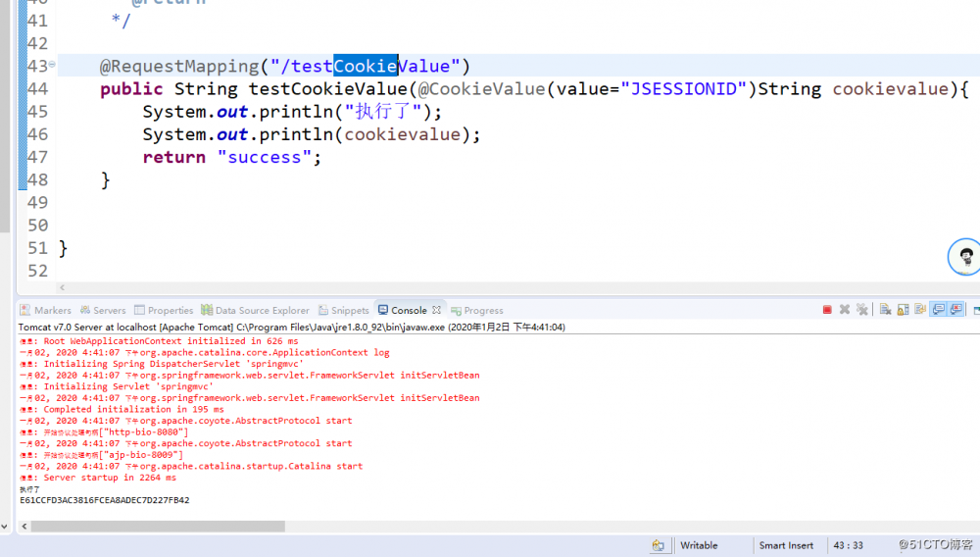Click the "http-bio-8080" console log line
Screen dimensions: 980x557
click(x=104, y=432)
